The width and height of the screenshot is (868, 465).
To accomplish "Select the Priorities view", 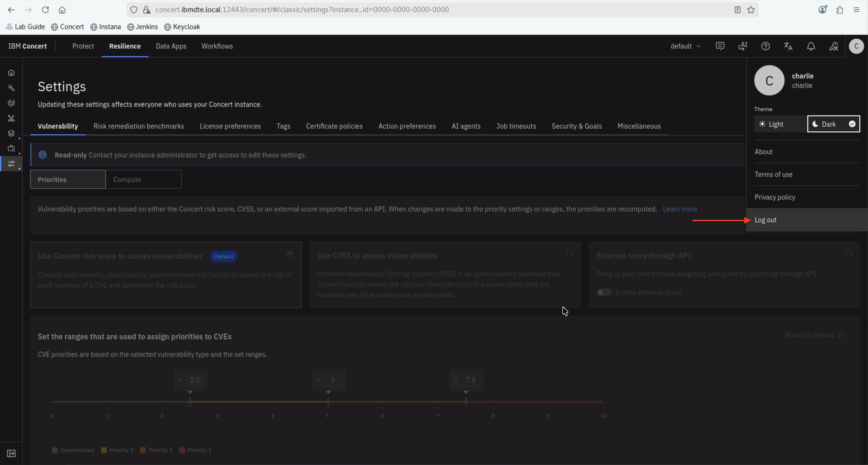I will coord(68,179).
